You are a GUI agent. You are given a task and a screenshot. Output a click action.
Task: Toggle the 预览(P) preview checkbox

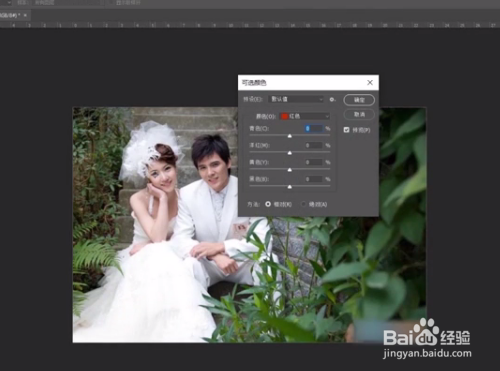pos(347,130)
